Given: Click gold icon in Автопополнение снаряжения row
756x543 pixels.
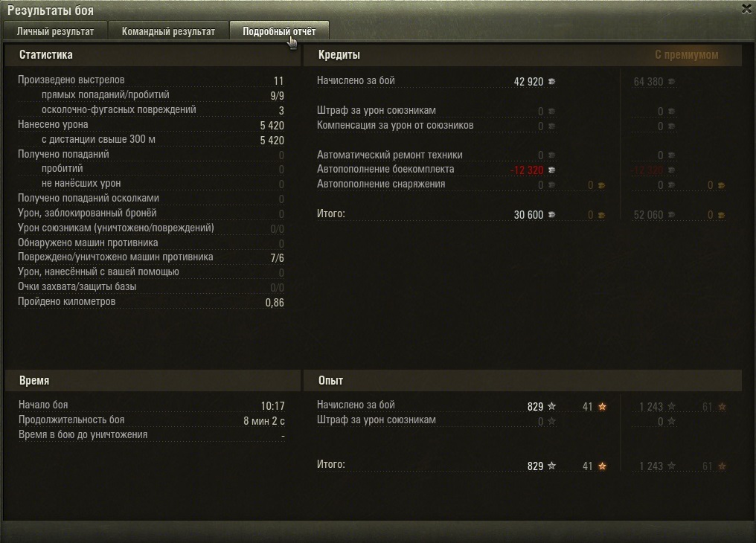Looking at the screenshot, I should coord(601,185).
